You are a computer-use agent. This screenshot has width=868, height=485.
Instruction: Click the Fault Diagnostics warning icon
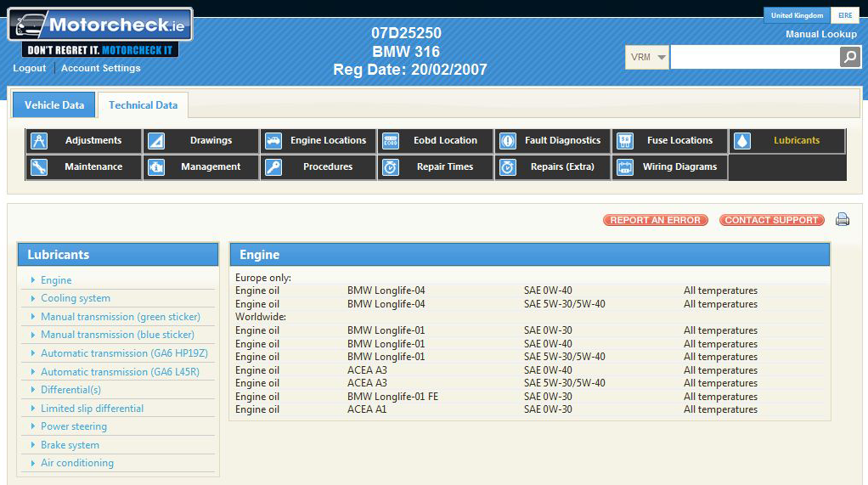[x=508, y=141]
